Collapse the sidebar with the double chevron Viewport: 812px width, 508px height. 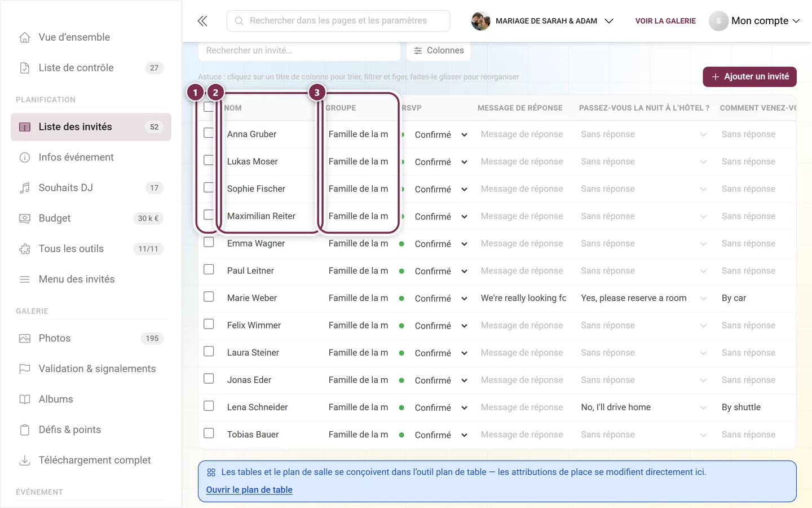[203, 21]
